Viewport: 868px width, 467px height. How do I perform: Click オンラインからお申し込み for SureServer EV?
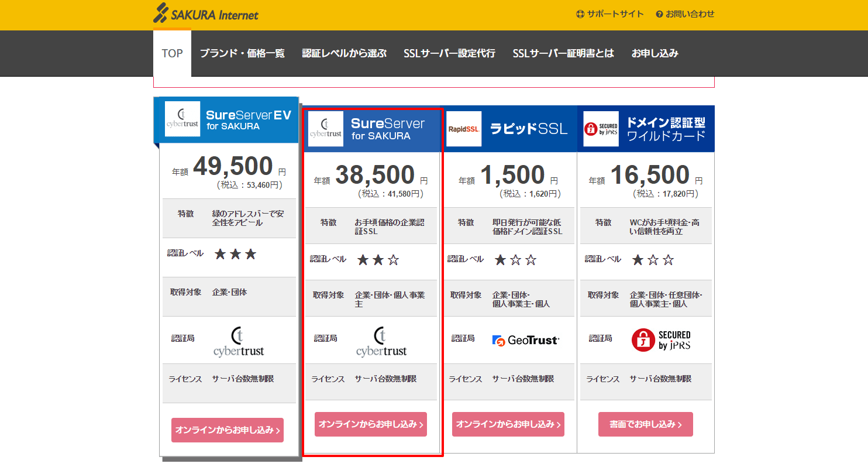[x=228, y=430]
